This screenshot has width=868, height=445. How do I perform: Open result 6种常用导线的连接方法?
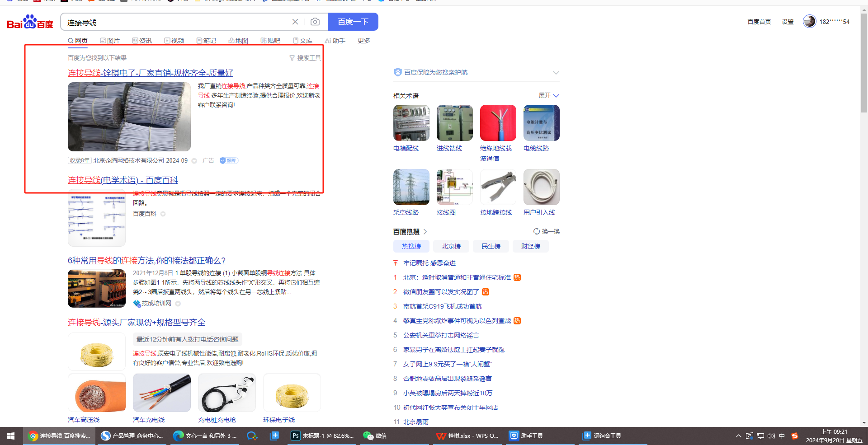click(146, 260)
